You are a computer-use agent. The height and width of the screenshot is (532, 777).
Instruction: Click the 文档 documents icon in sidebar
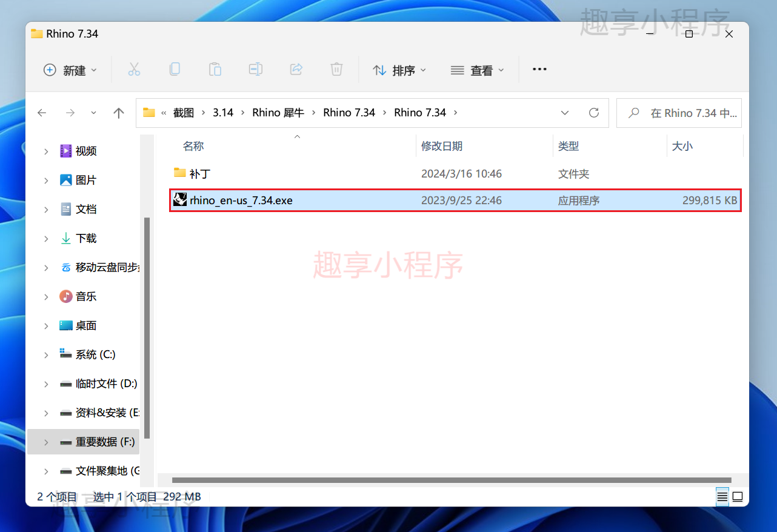66,209
